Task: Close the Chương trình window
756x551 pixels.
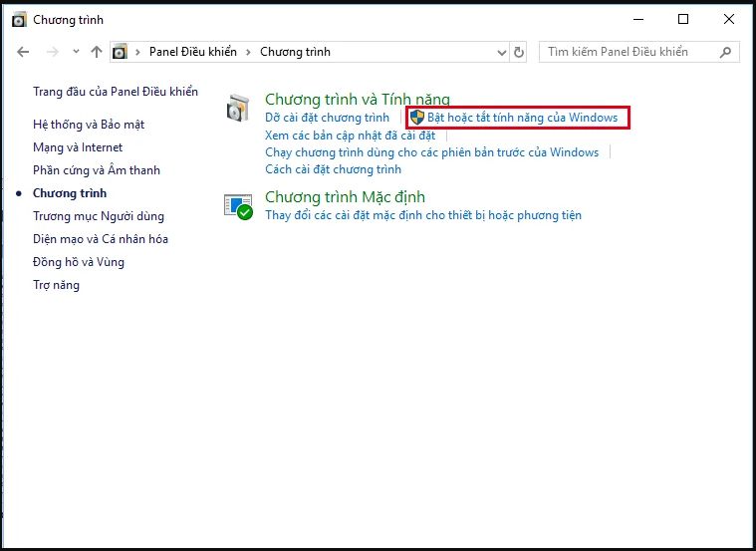Action: point(729,19)
